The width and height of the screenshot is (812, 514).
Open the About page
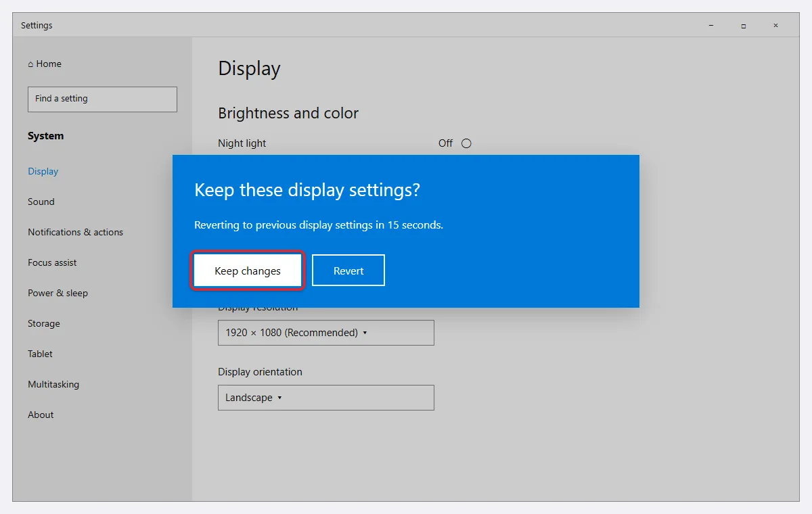[x=41, y=415]
